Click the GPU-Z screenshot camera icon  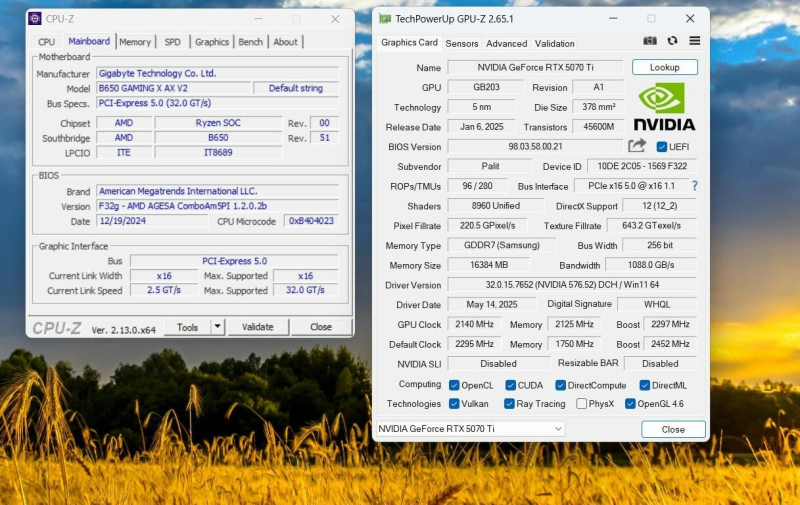tap(650, 41)
